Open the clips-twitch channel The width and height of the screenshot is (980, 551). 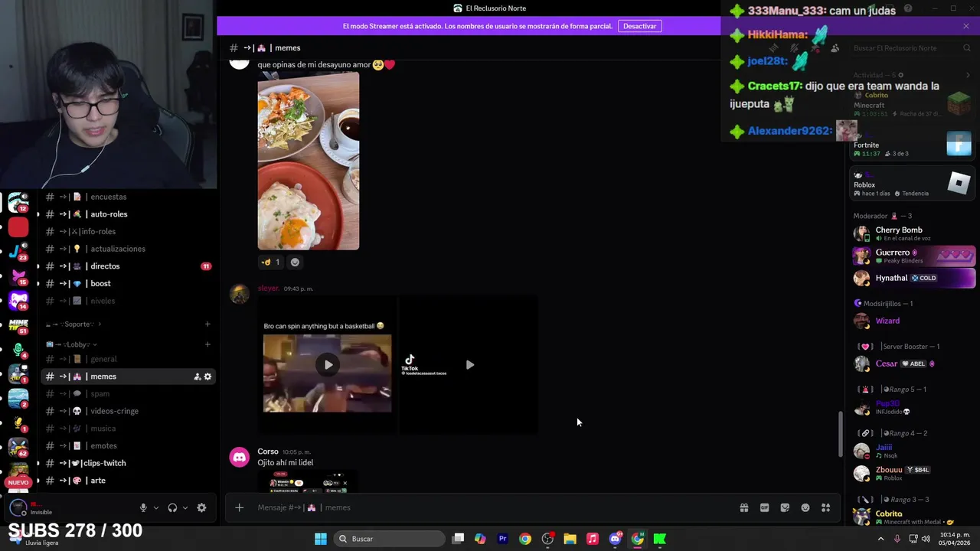(x=127, y=463)
